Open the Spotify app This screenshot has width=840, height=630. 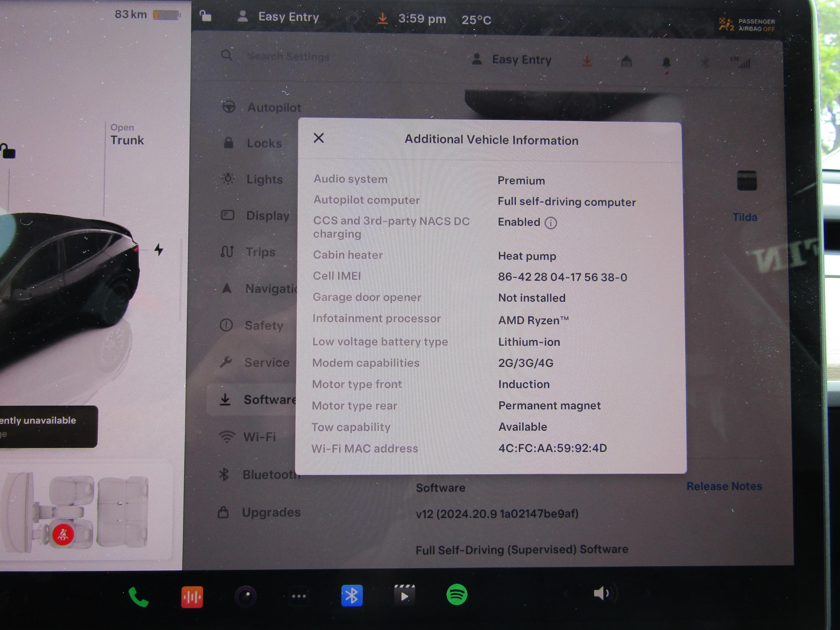[457, 594]
